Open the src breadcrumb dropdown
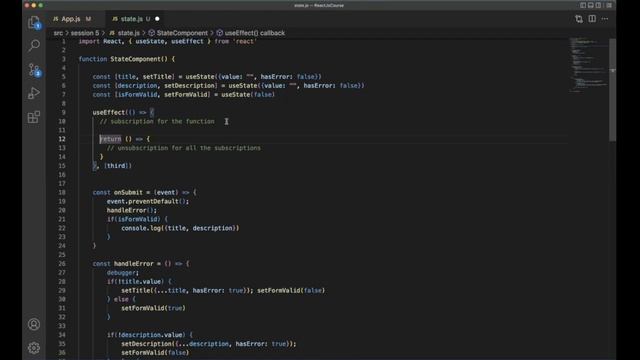This screenshot has width=640, height=360. click(58, 33)
